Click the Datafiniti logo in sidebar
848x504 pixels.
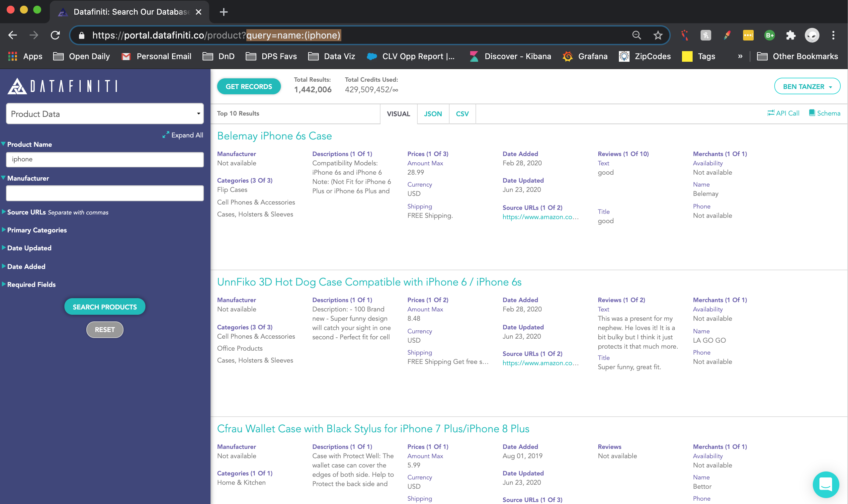(x=63, y=86)
